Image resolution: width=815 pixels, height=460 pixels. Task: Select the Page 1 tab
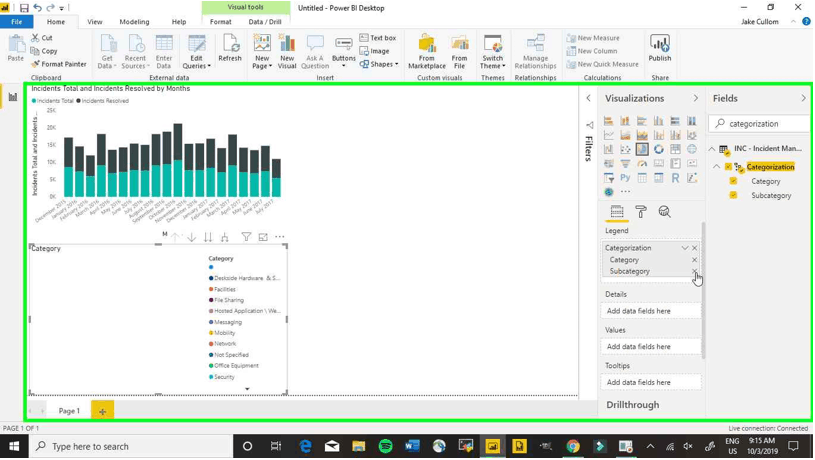pyautogui.click(x=69, y=411)
